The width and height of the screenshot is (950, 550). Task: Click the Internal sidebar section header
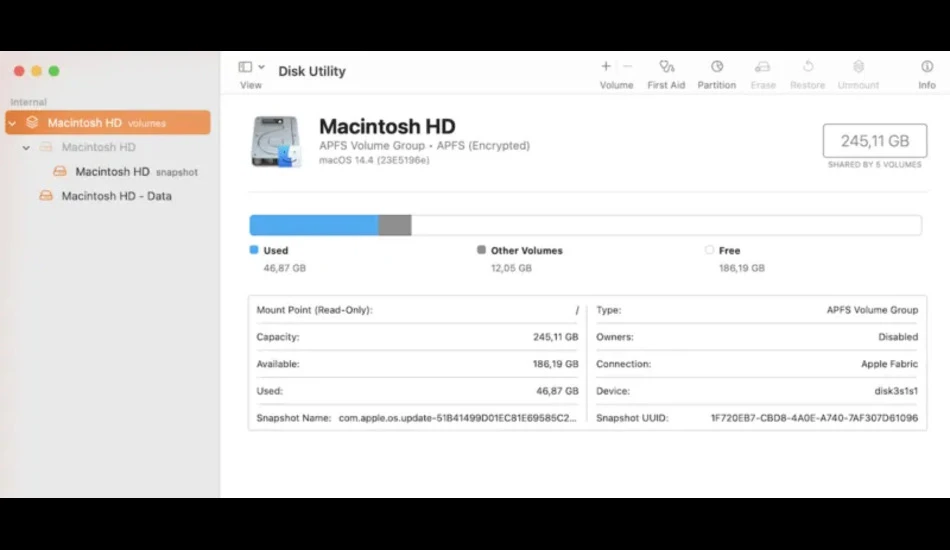28,102
